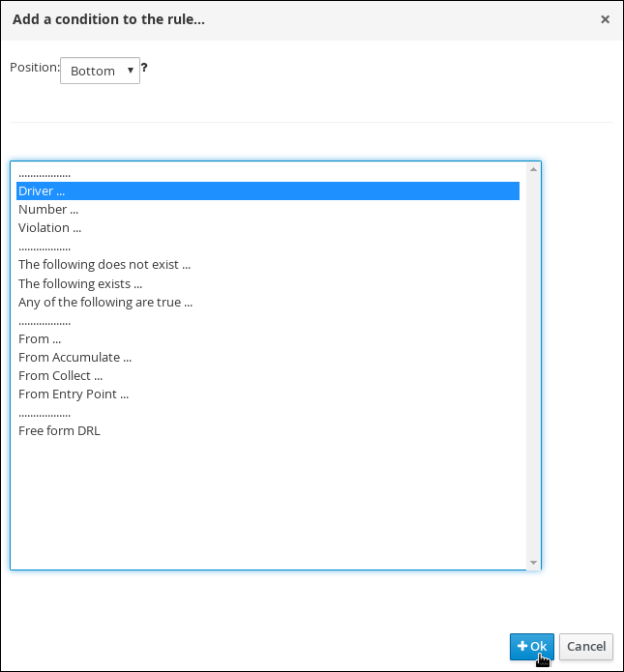624x672 pixels.
Task: Select From Collect ... entry
Action: (x=60, y=376)
